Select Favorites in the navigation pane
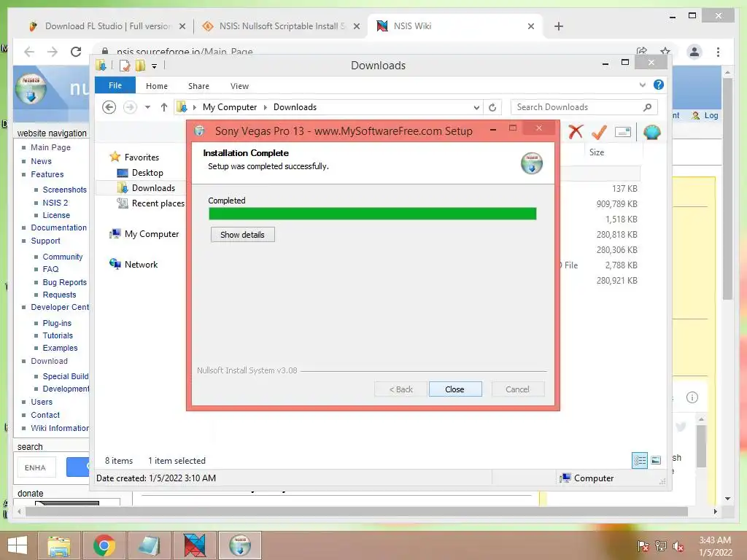747x560 pixels. point(142,157)
